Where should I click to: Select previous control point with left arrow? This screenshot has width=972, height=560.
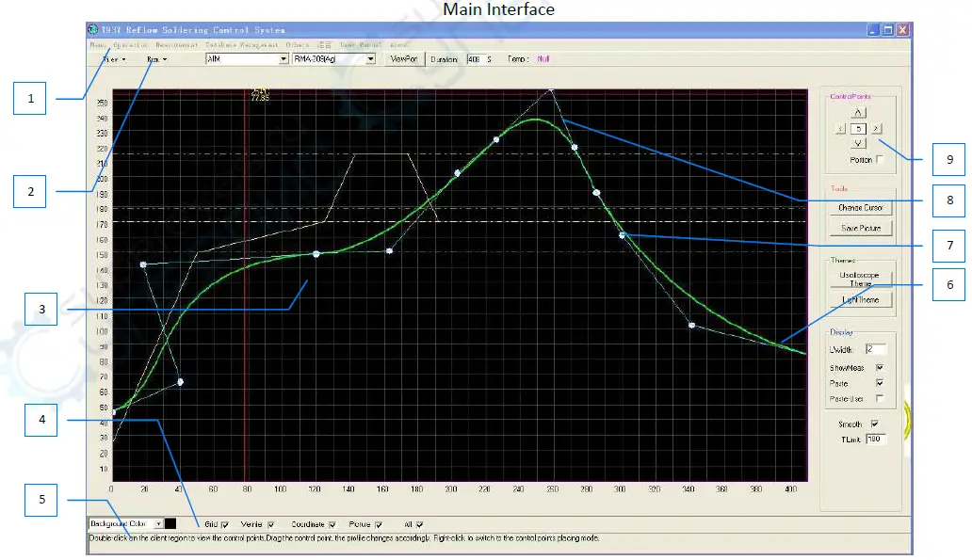[x=840, y=129]
